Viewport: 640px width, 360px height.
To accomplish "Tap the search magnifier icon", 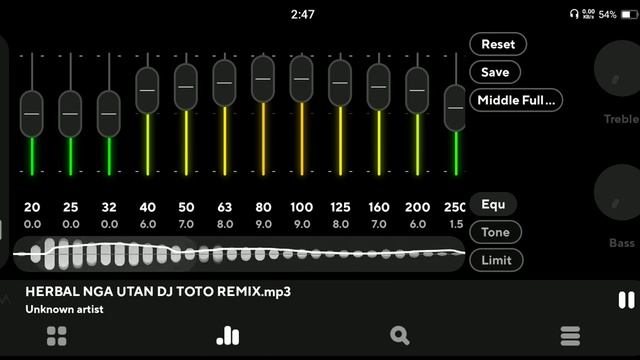I will 400,336.
